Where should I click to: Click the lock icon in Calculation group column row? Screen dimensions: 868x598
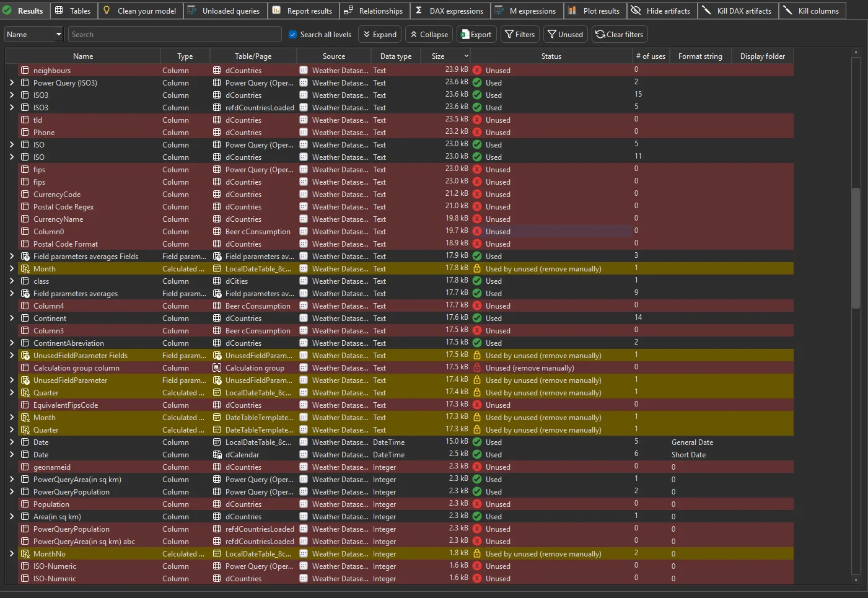477,367
